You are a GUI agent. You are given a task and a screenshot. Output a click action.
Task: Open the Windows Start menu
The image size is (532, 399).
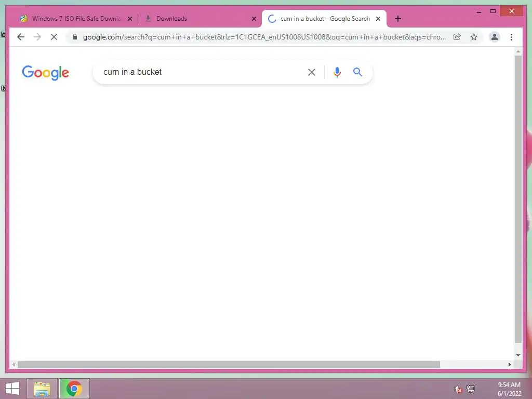[12, 389]
